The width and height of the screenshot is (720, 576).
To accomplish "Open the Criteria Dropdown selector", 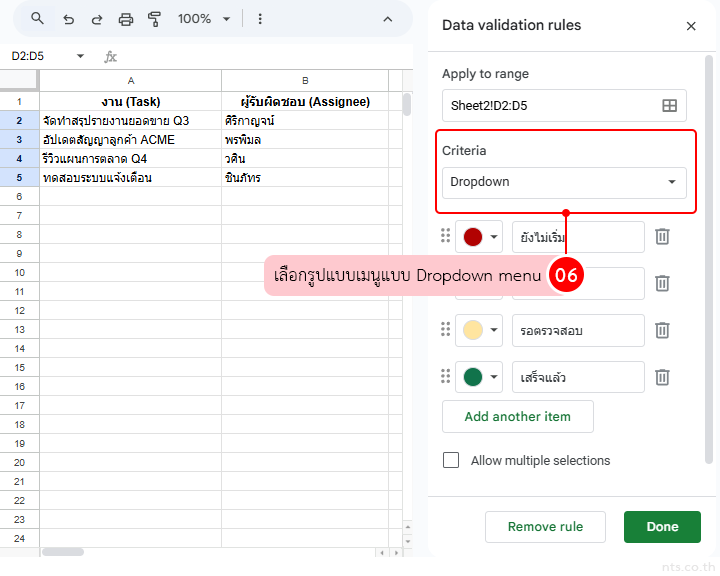I will [564, 182].
